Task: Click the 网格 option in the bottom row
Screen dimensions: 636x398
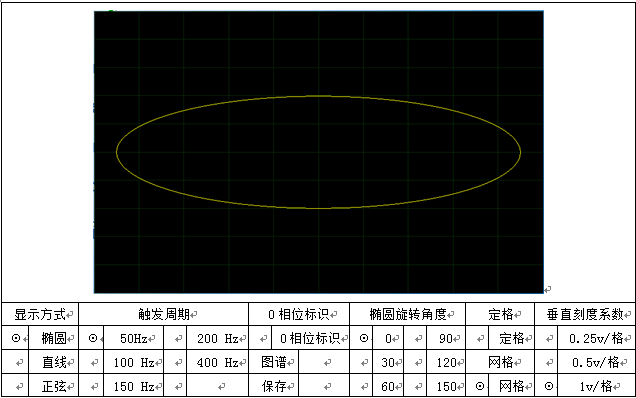Action: 512,386
